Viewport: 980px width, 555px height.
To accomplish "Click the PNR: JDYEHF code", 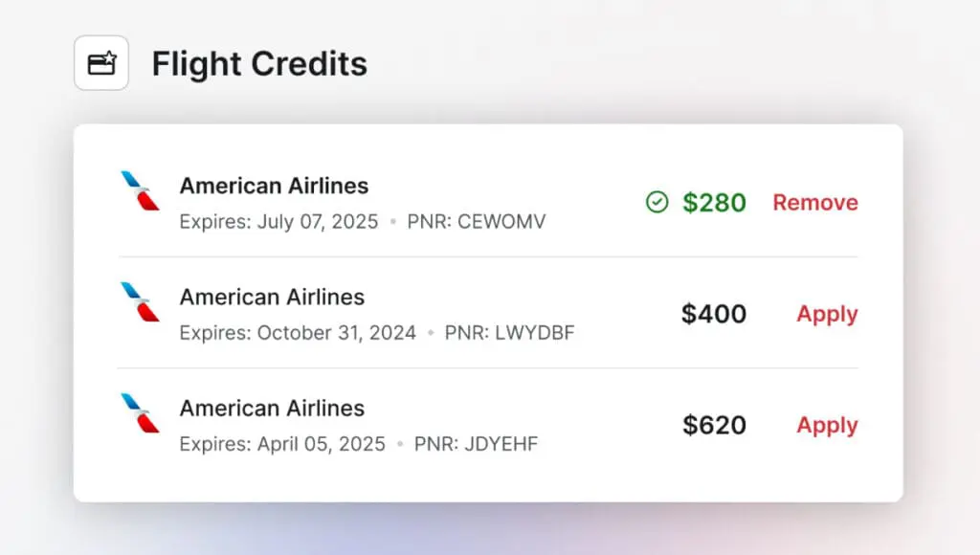I will point(476,444).
